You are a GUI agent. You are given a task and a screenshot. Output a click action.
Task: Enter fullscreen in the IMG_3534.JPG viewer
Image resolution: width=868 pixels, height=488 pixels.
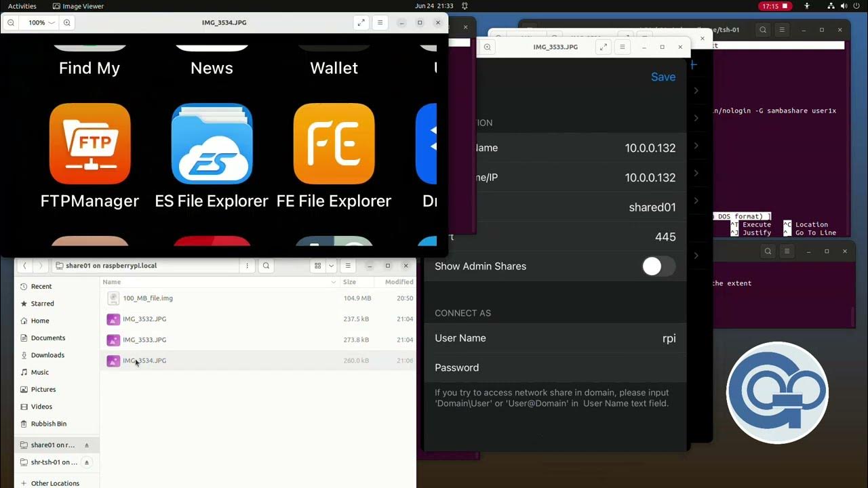click(361, 22)
